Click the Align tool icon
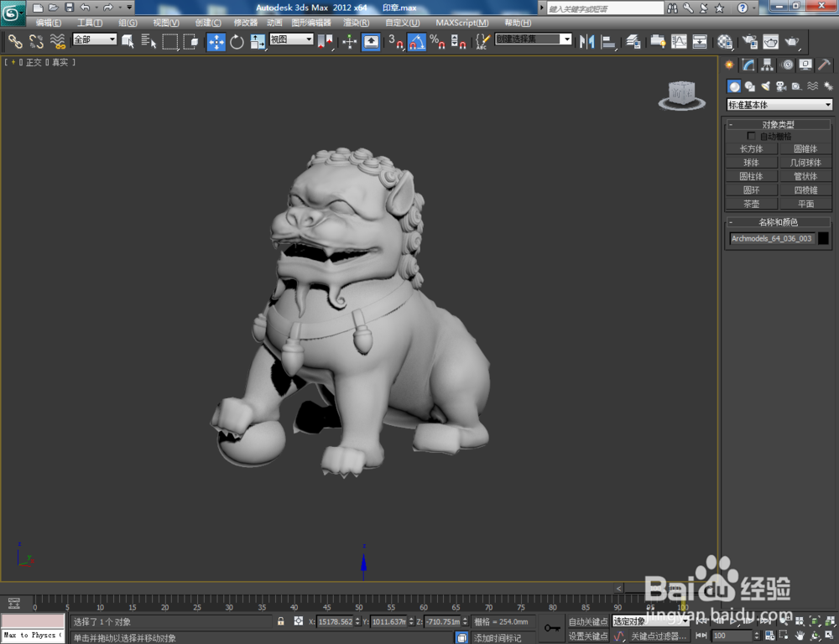This screenshot has height=644, width=839. [608, 42]
